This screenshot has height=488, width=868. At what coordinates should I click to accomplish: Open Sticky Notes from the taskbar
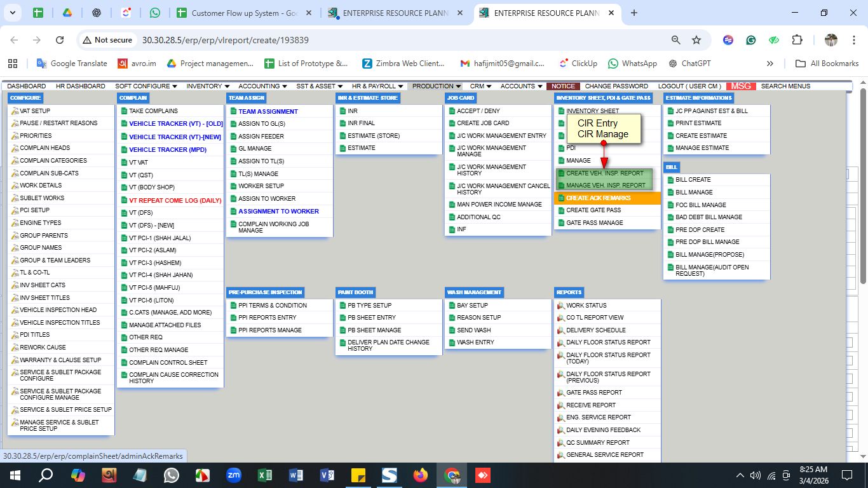(x=358, y=475)
